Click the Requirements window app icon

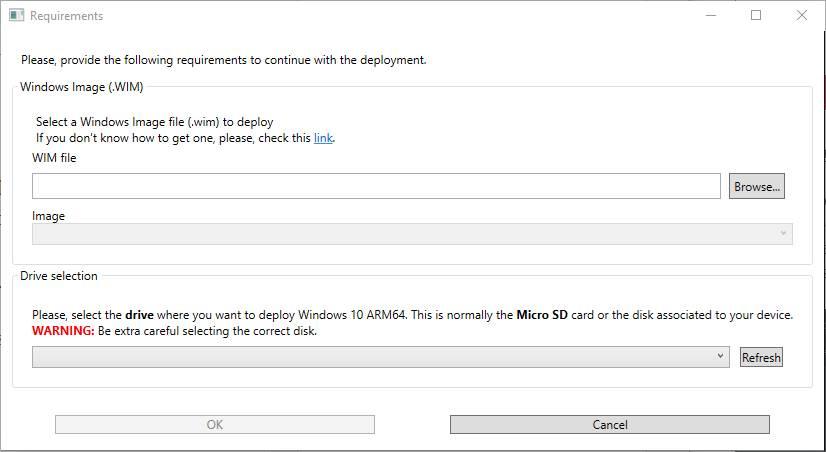click(16, 16)
